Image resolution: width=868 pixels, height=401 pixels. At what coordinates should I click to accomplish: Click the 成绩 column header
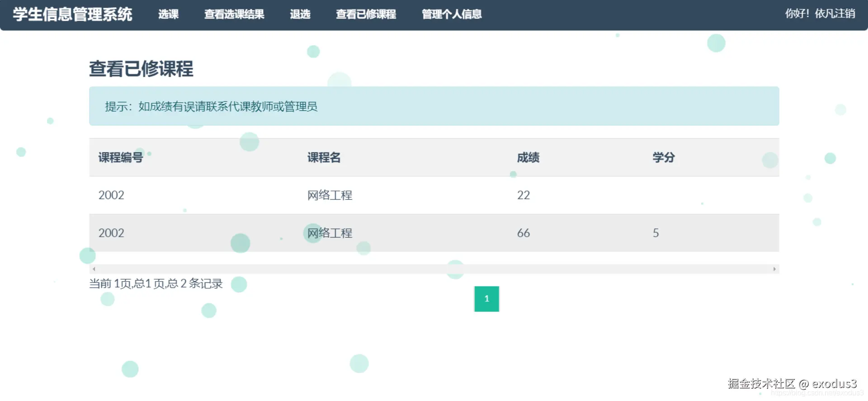pos(528,158)
